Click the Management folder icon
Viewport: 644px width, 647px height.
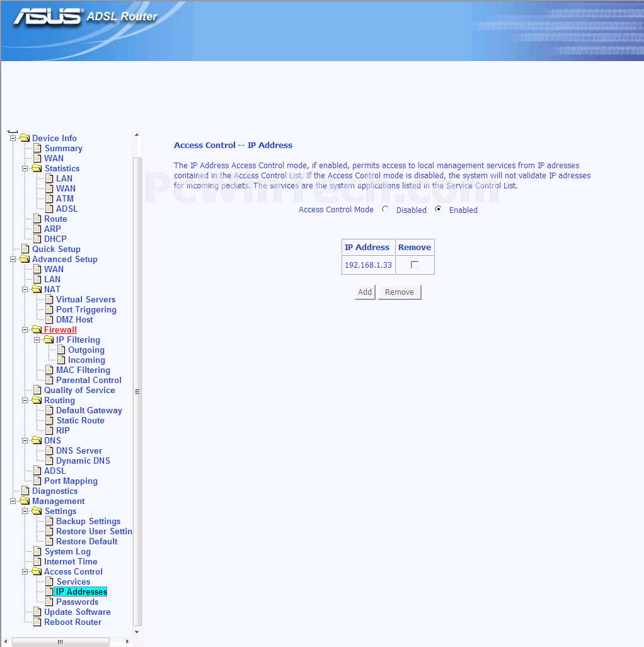point(25,500)
